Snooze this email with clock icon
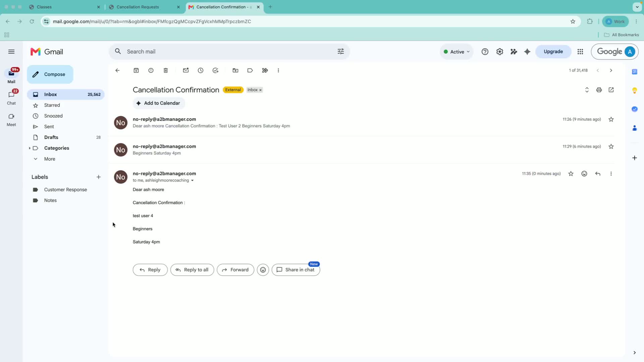Image resolution: width=644 pixels, height=362 pixels. coord(201,70)
